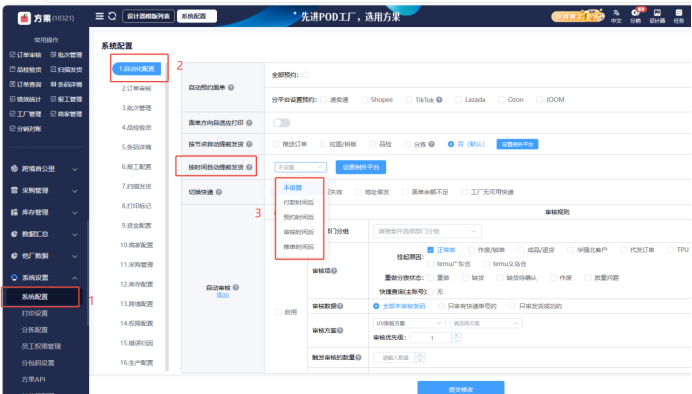
Task: Click the refresh icon in header
Action: [112, 16]
